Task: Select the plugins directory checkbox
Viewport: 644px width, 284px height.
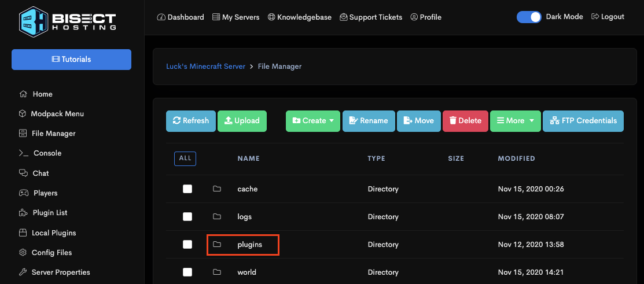Action: point(187,245)
